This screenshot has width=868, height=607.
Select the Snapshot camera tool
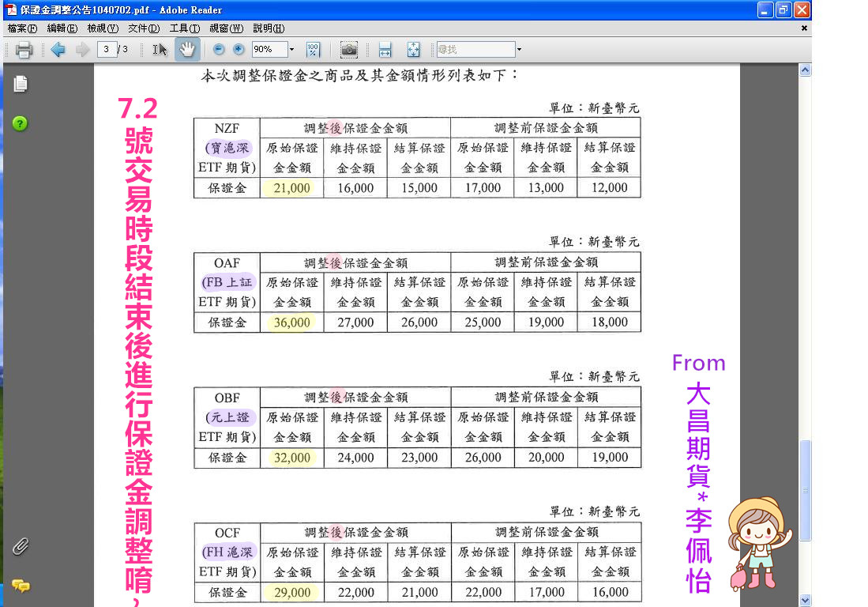click(349, 50)
